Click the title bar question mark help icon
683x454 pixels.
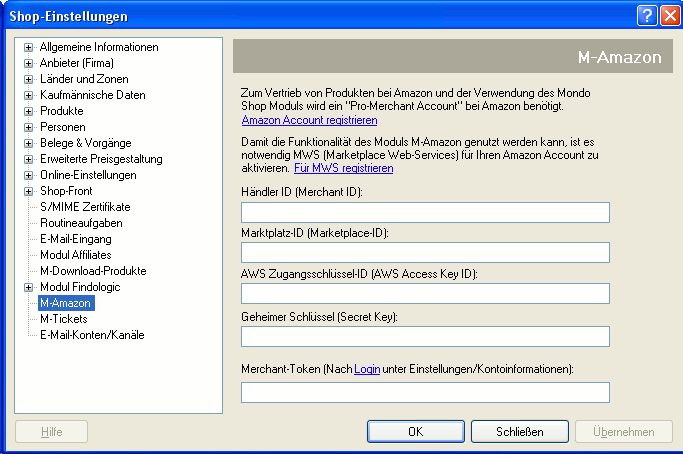647,16
